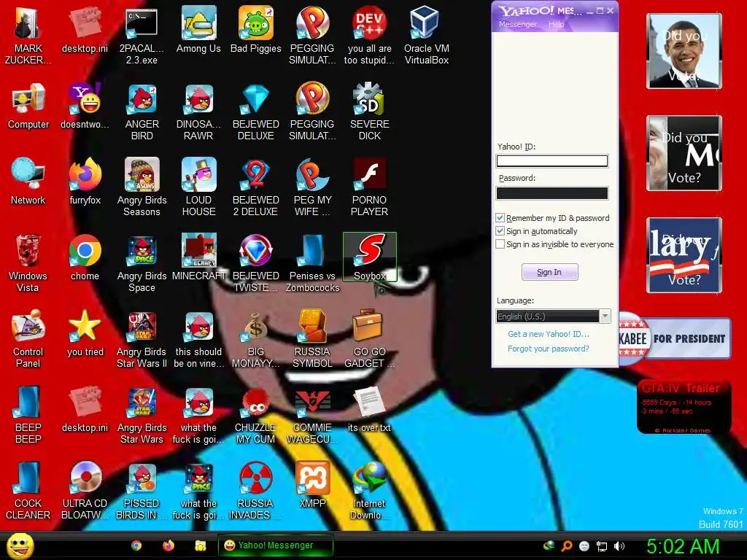Focus the Password input field
The image size is (747, 560).
coord(552,192)
